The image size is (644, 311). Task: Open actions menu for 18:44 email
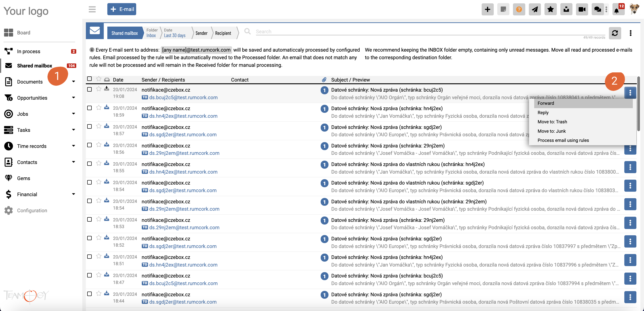[x=630, y=297]
